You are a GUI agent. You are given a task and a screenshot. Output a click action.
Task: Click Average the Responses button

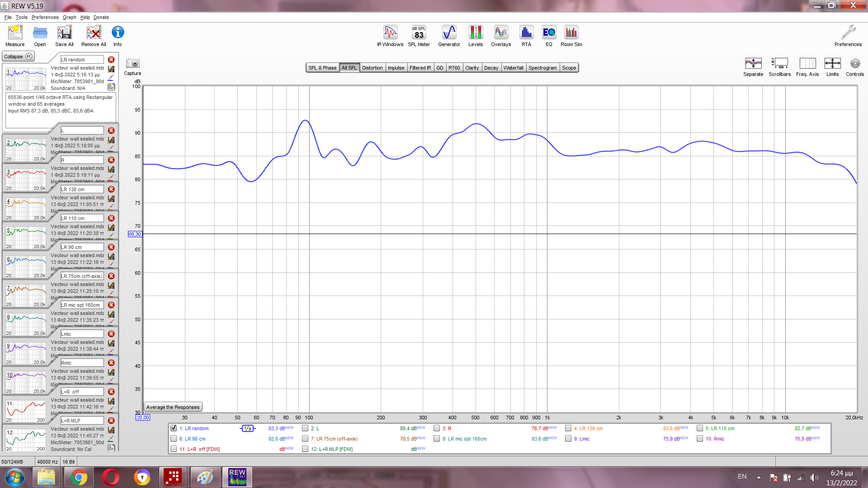click(x=173, y=407)
